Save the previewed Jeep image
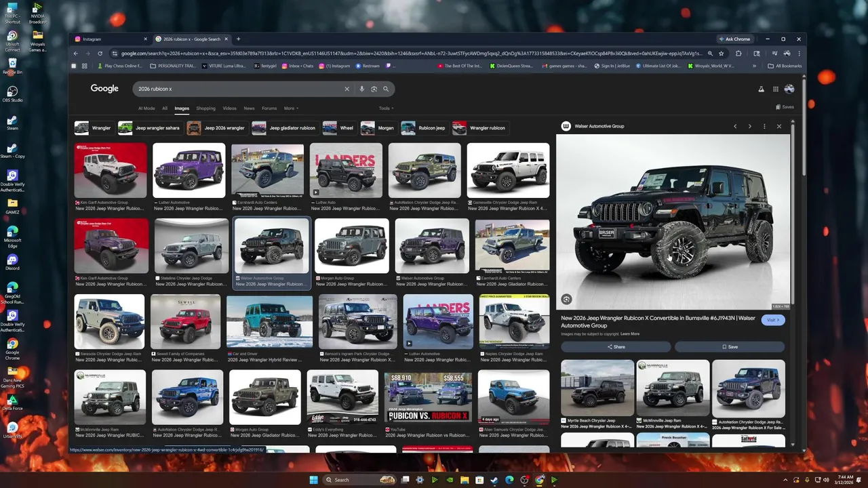 (730, 346)
